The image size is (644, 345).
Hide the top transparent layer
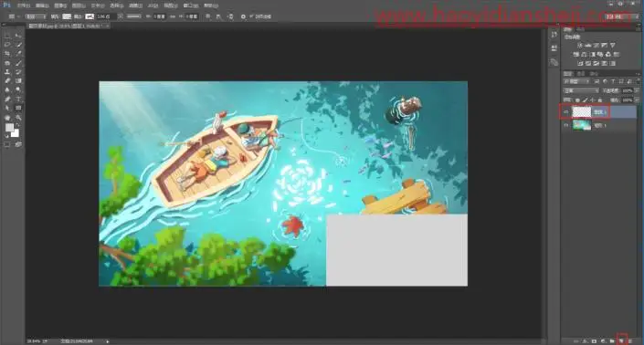[x=566, y=111]
